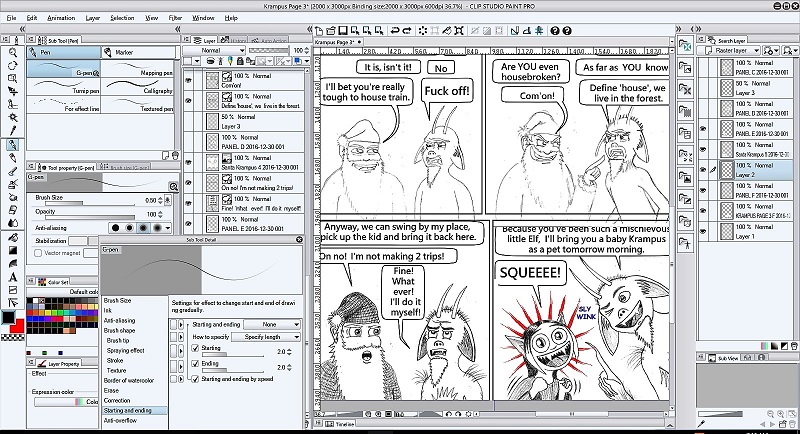800x434 pixels.
Task: Click the brush stroke magnifier icon in Tool property
Action: (173, 187)
